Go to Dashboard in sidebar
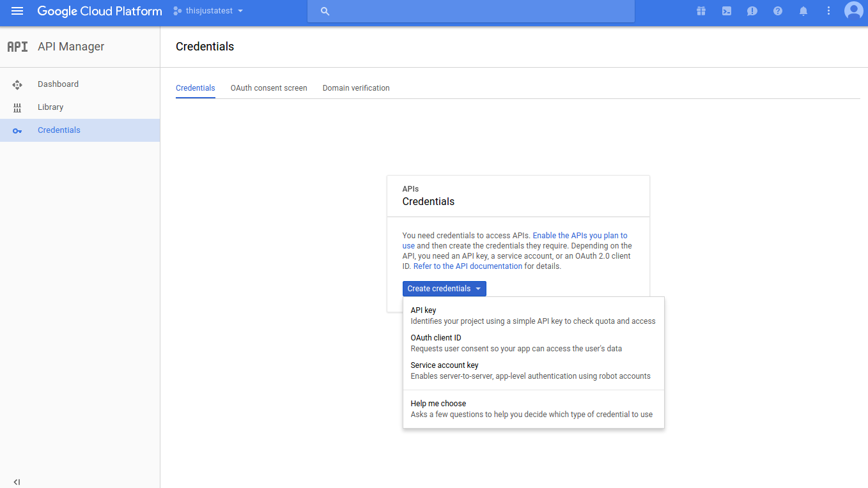This screenshot has height=488, width=868. (x=80, y=84)
